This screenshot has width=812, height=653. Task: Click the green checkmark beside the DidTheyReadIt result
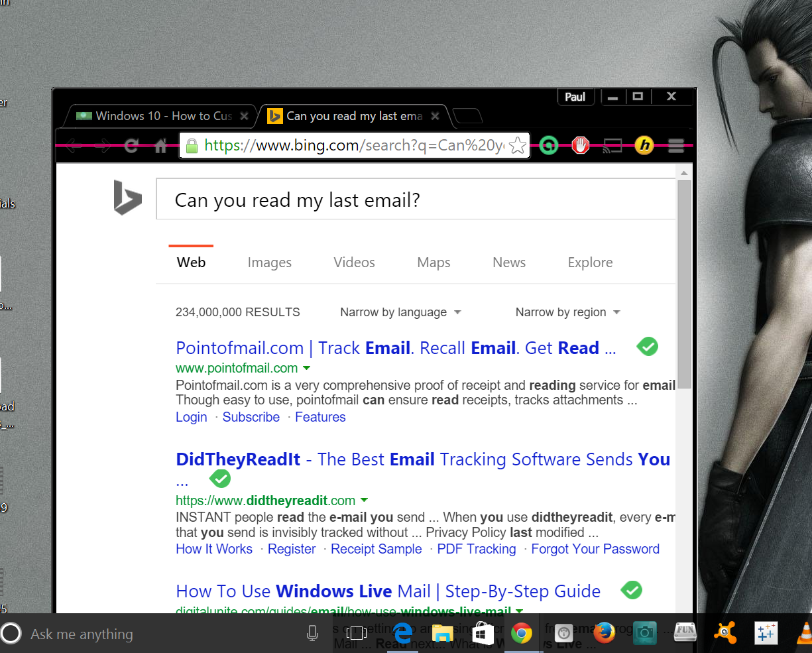pos(219,478)
